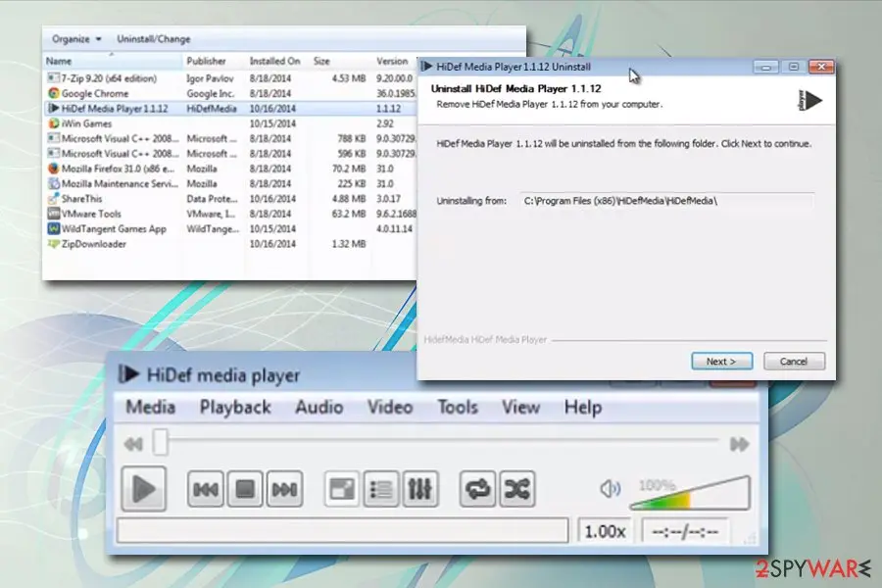
Task: Select HiDef Media Player 1.1.12 entry
Action: coord(230,109)
